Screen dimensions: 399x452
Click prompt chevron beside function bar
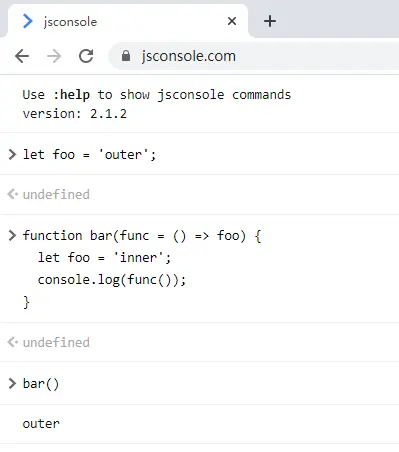12,235
